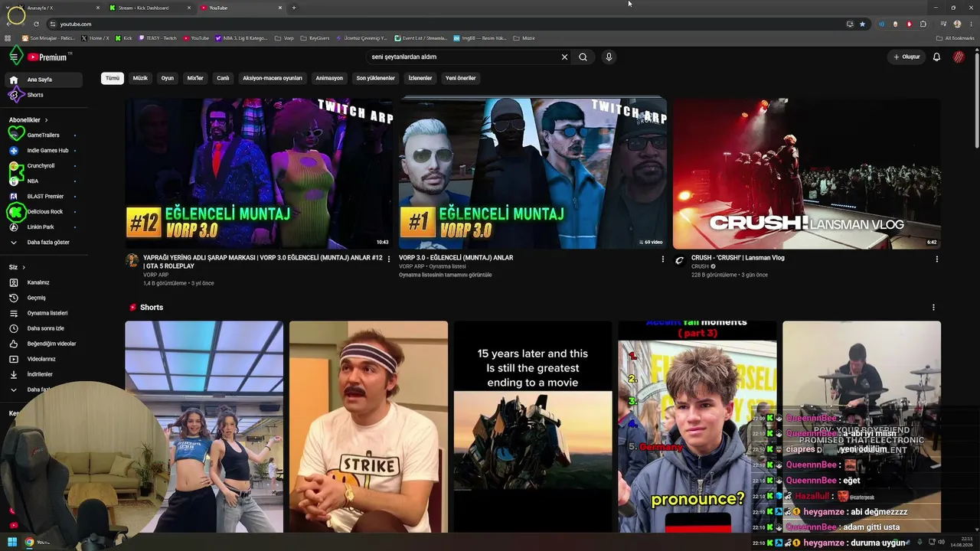The image size is (980, 551).
Task: Open the browser extensions puzzle icon
Action: [x=923, y=24]
